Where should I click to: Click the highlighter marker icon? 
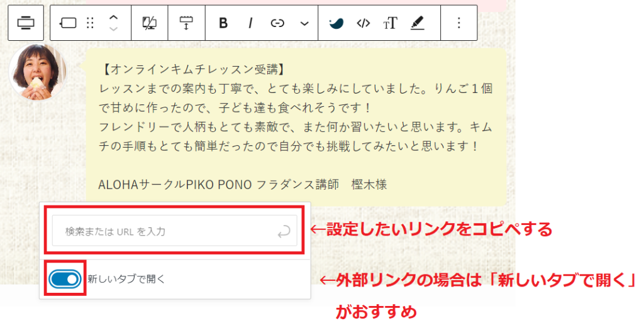click(x=417, y=23)
